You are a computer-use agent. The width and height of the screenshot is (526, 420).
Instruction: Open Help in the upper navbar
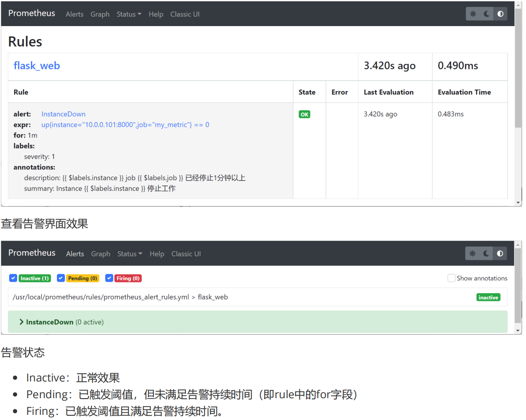click(156, 14)
